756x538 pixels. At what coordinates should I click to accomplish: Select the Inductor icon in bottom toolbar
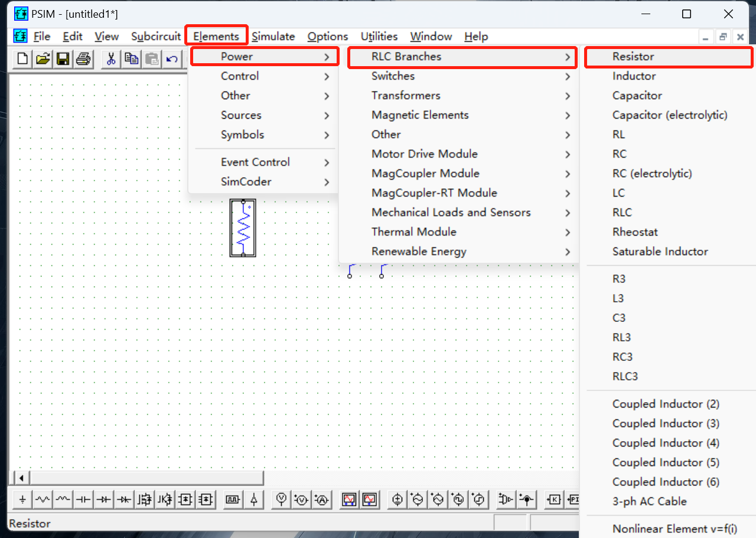[x=63, y=500]
